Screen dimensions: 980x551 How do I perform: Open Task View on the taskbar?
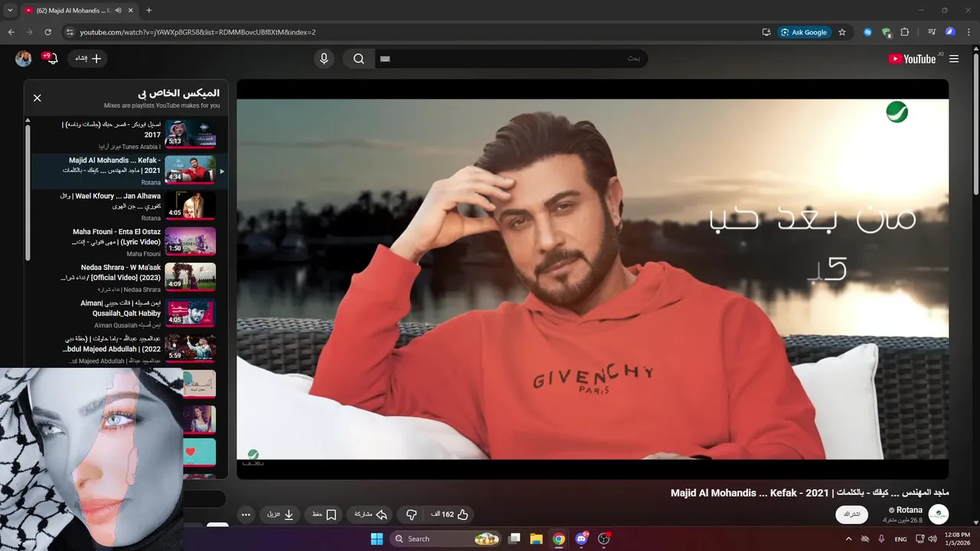(515, 539)
